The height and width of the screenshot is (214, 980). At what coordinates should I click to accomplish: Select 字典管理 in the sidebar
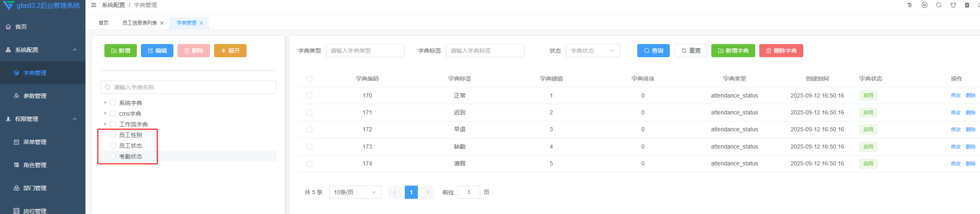43,73
